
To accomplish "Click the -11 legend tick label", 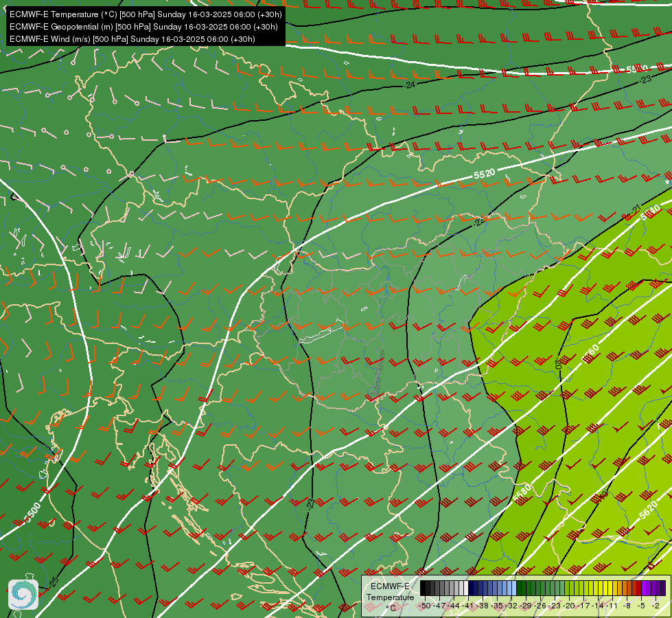I will [612, 606].
